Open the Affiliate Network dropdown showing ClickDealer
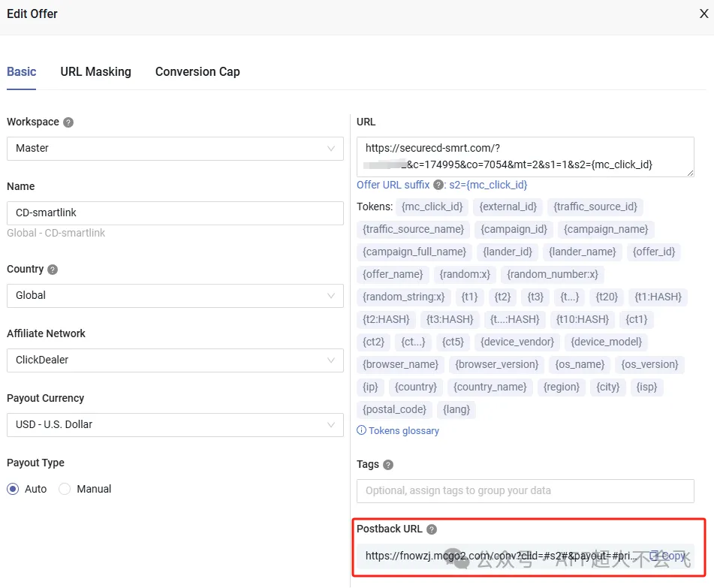714x588 pixels. point(174,360)
